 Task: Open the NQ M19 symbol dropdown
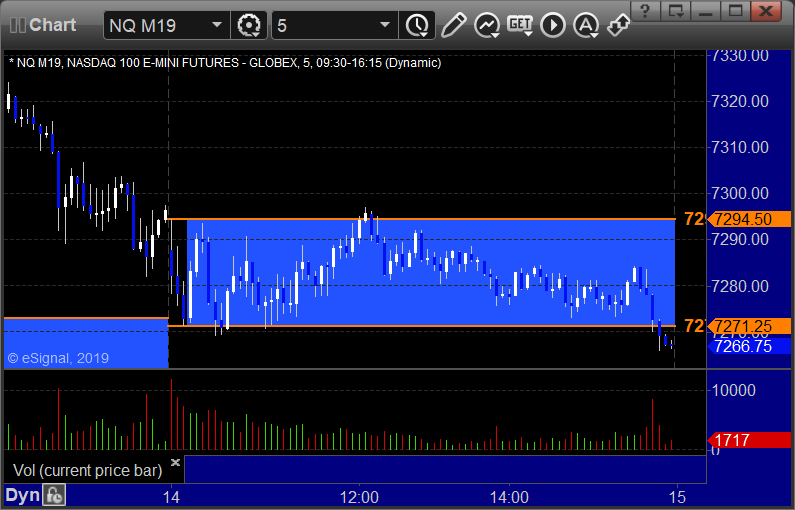coord(216,25)
